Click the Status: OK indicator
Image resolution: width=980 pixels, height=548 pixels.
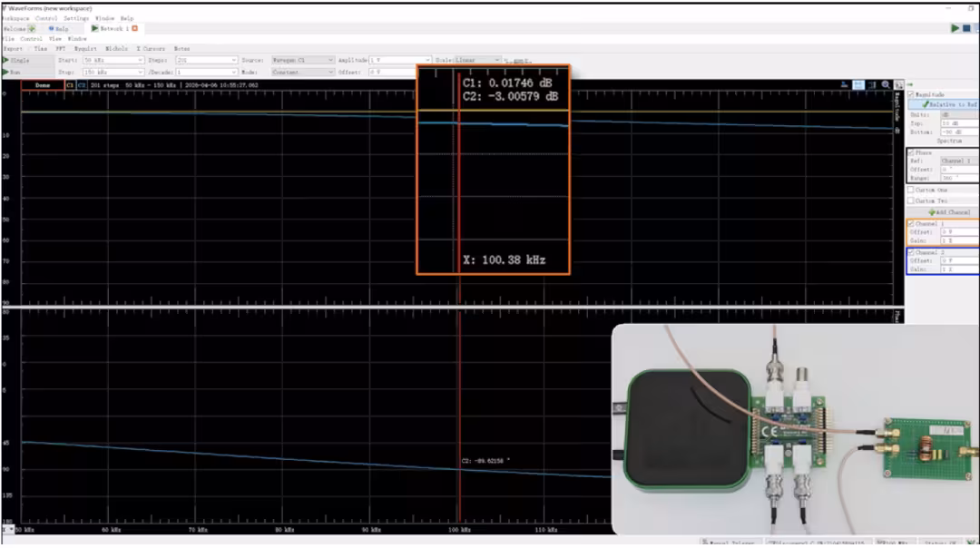click(941, 543)
